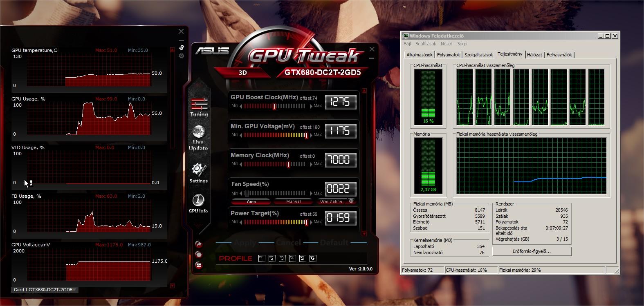Screen dimensions: 644x306
Task: Decrease Memory Clock with left arrow
Action: click(x=241, y=164)
